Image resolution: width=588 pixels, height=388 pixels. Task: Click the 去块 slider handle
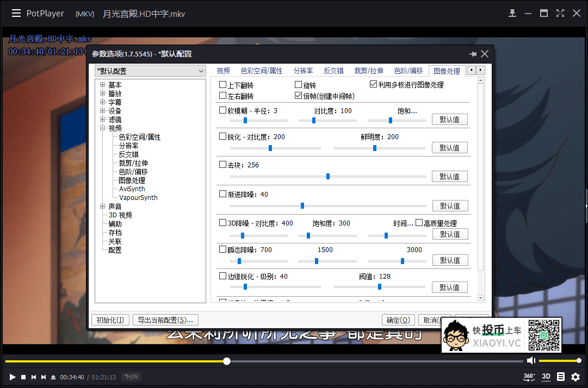[x=327, y=176]
